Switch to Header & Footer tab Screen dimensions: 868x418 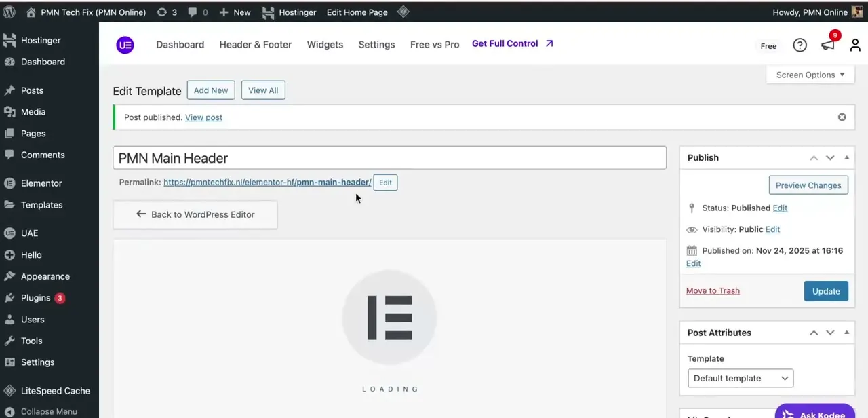[x=256, y=45]
